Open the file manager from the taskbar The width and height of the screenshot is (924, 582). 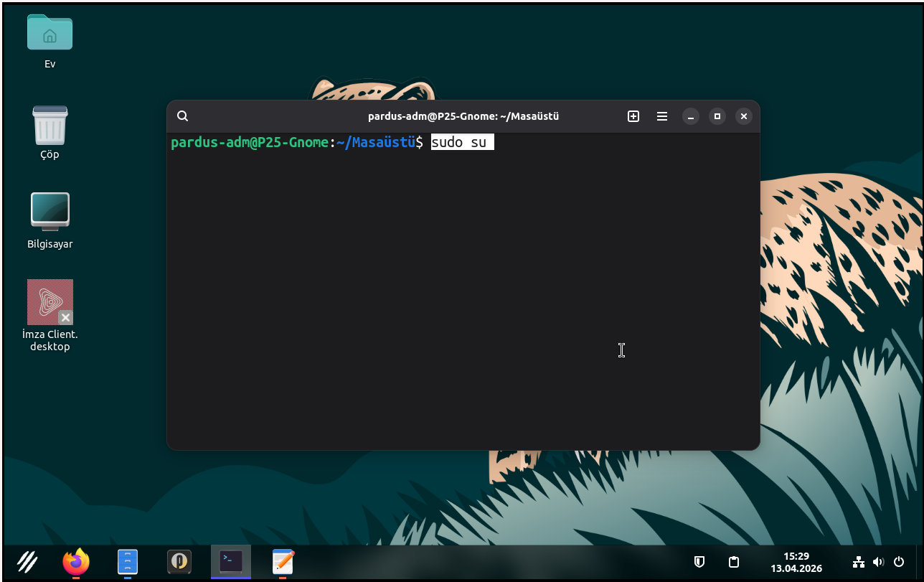tap(128, 562)
